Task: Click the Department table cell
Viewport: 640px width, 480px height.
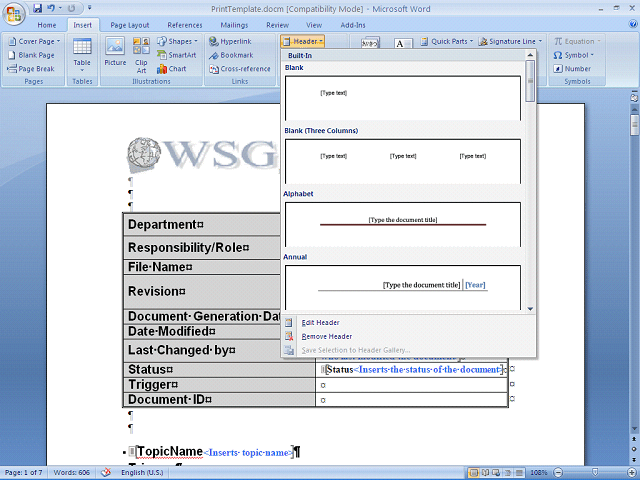Action: click(202, 224)
